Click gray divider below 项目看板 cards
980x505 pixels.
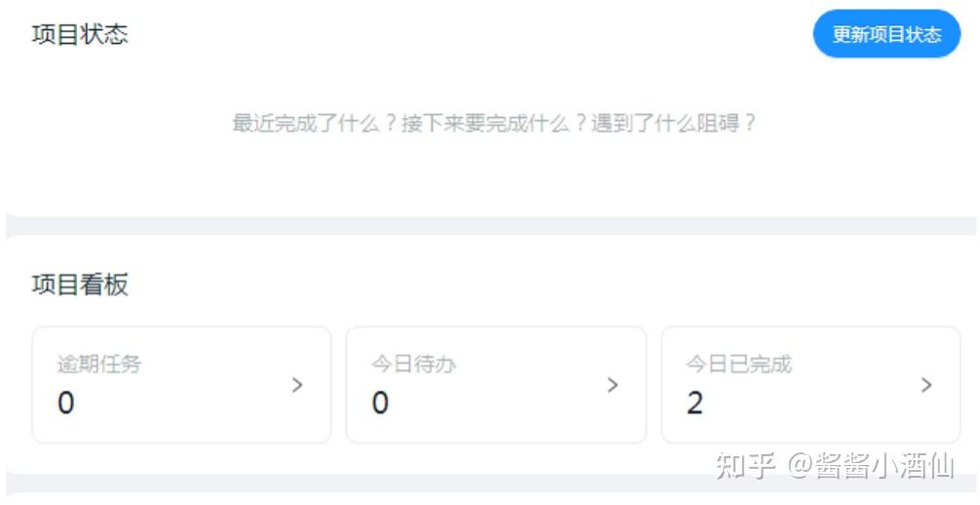tap(491, 484)
